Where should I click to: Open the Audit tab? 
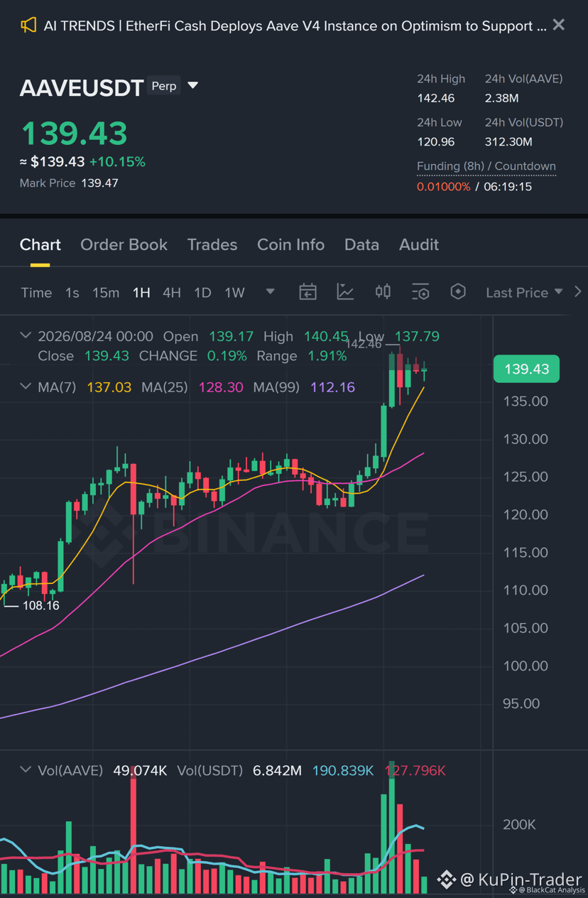coord(419,244)
